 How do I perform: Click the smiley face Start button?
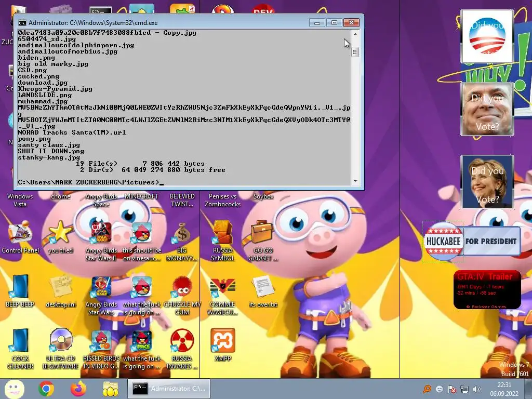point(14,389)
